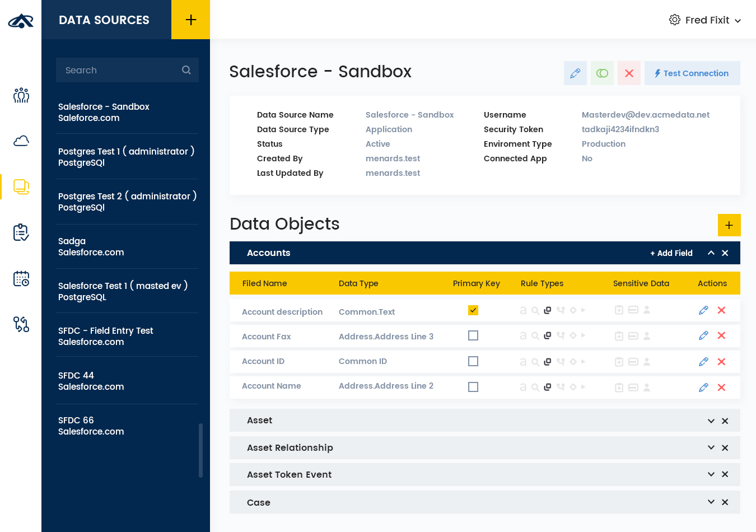Delete the Salesforce - Sandbox data source

629,73
